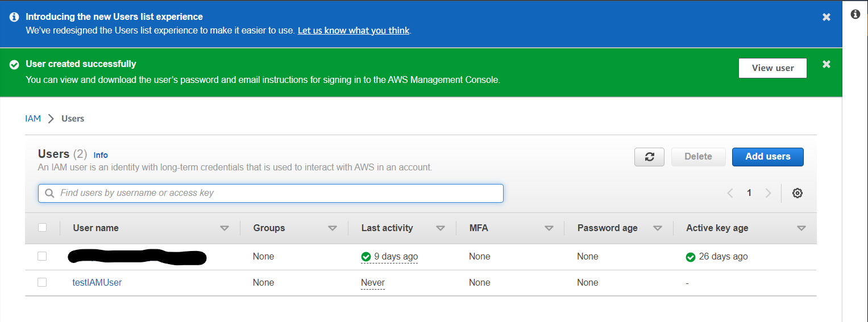Click the magnifier icon in search box

(x=49, y=193)
